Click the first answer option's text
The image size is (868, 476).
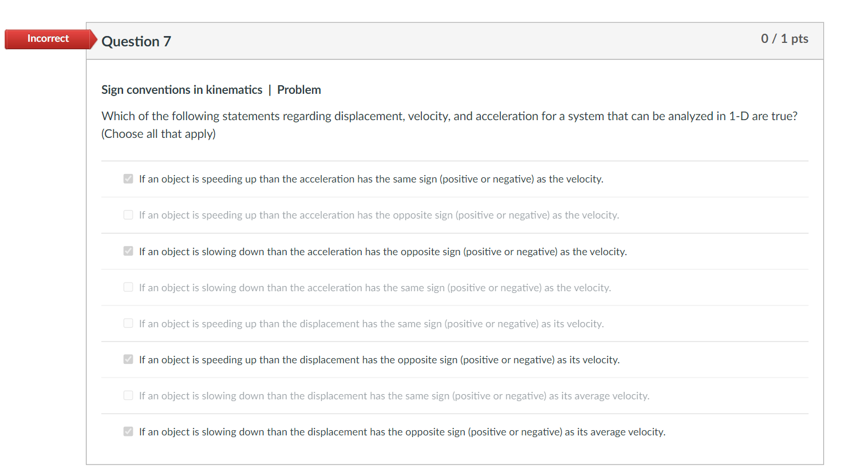371,178
